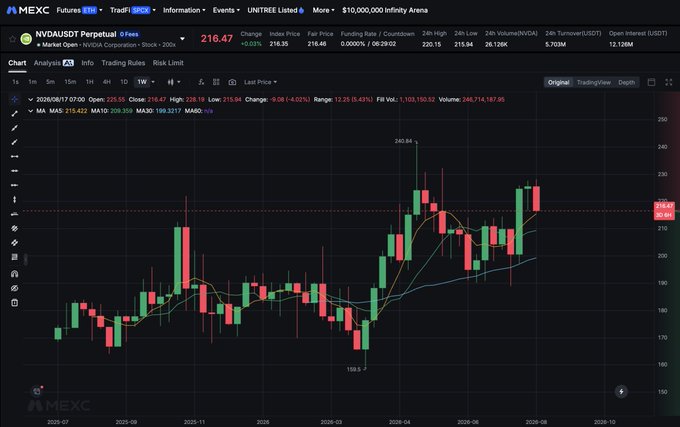
Task: Enable magnet mode for drawings
Action: [14, 274]
